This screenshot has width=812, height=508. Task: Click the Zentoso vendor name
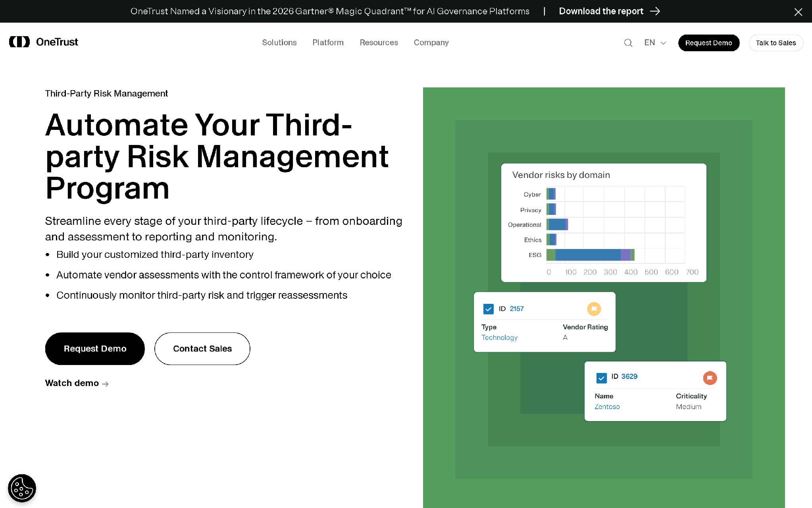click(x=607, y=407)
